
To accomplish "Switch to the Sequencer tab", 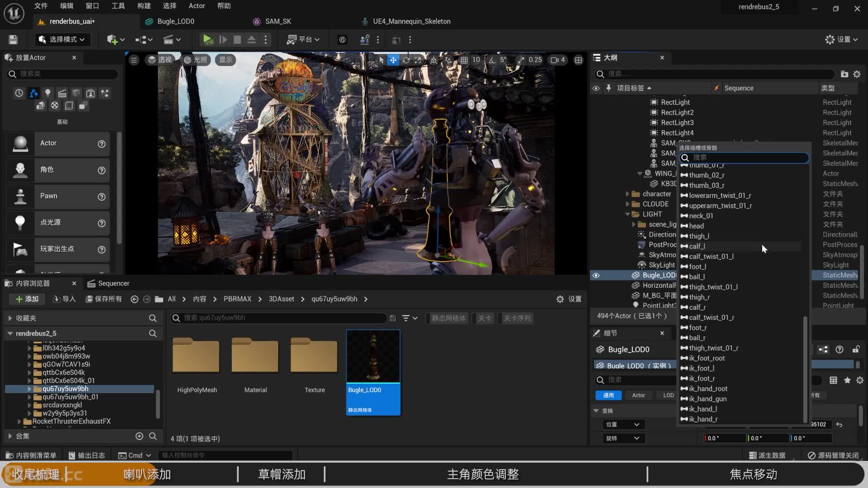I will point(108,283).
